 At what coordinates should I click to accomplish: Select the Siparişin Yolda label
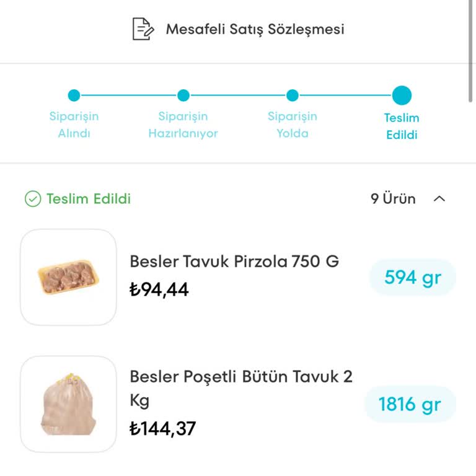pyautogui.click(x=293, y=125)
